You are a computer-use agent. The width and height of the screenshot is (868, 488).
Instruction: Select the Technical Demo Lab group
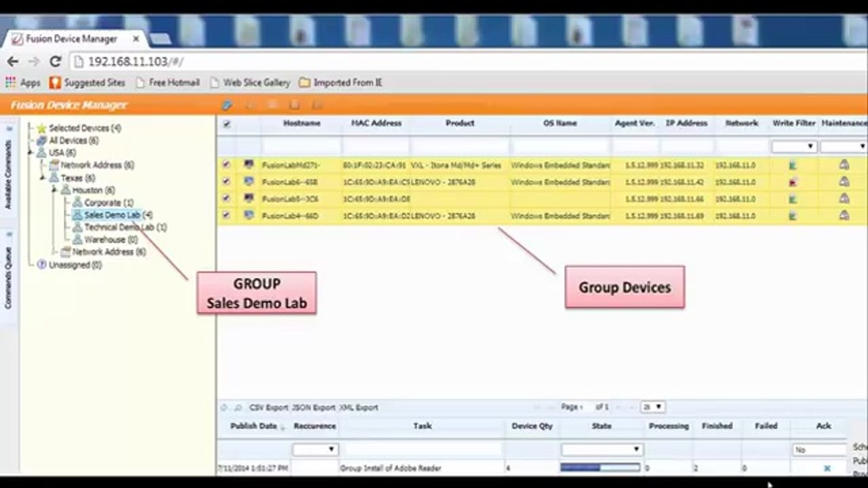coord(120,227)
